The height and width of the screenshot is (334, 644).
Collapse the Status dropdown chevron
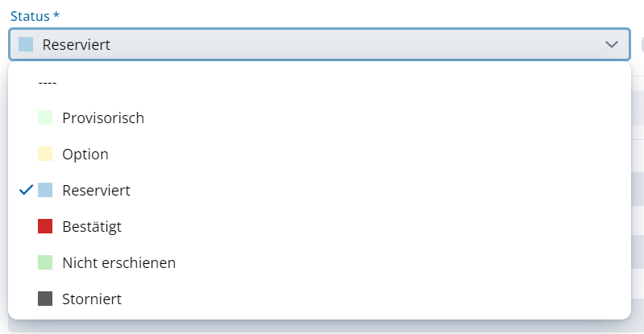(612, 44)
